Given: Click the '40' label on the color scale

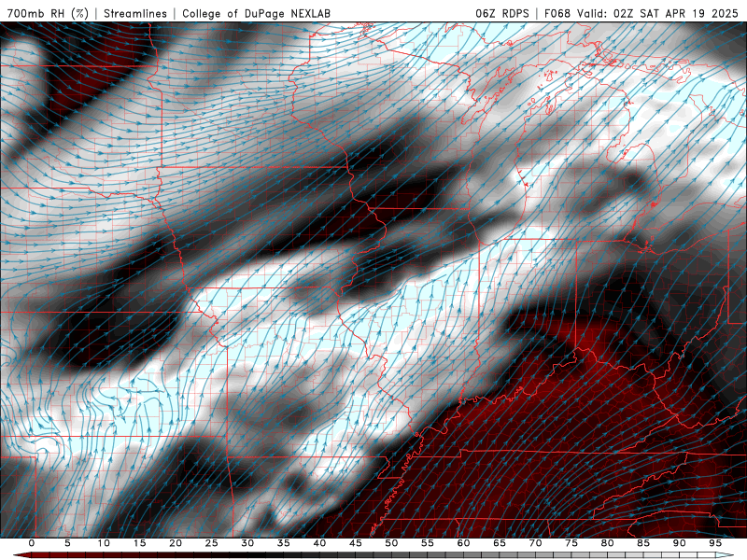Looking at the screenshot, I should pos(319,543).
